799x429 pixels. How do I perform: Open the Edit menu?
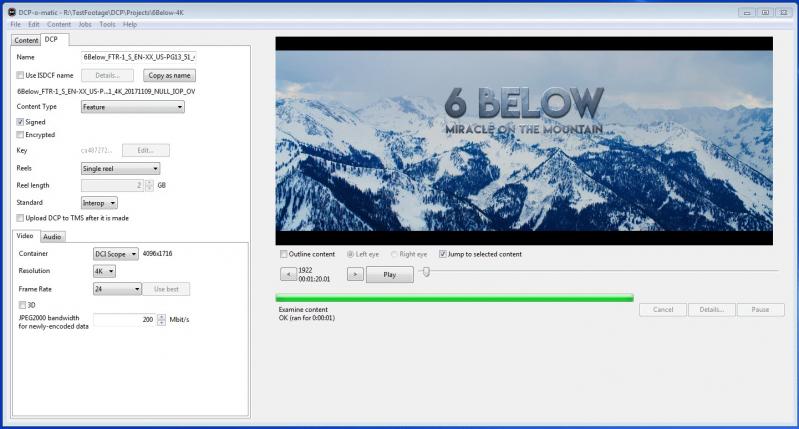[34, 24]
